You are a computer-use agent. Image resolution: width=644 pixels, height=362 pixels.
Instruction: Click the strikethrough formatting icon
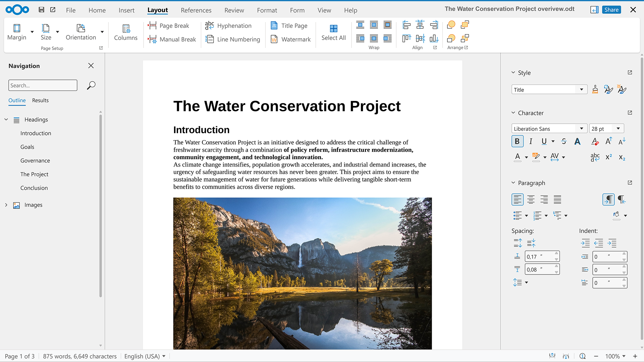click(x=564, y=141)
